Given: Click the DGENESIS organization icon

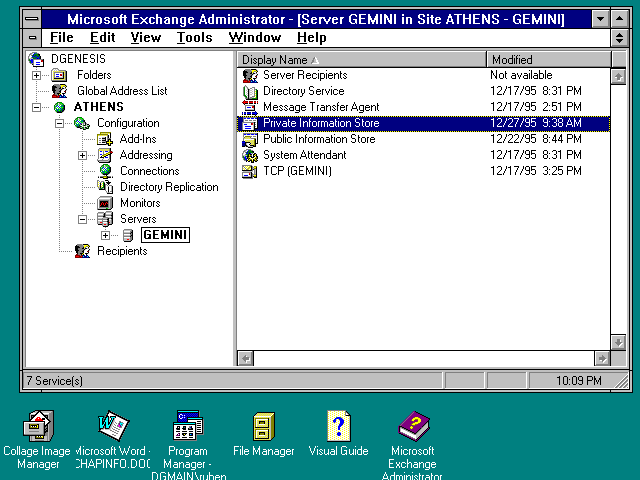Looking at the screenshot, I should click(x=36, y=59).
